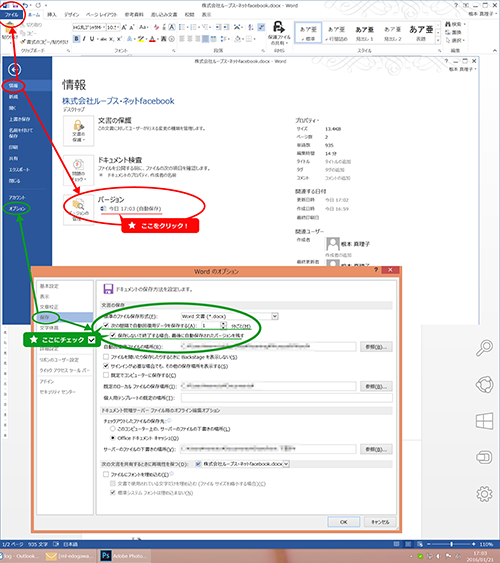
Task: Select the Office ドキュメント キャッシュ radio button
Action: pos(113,438)
